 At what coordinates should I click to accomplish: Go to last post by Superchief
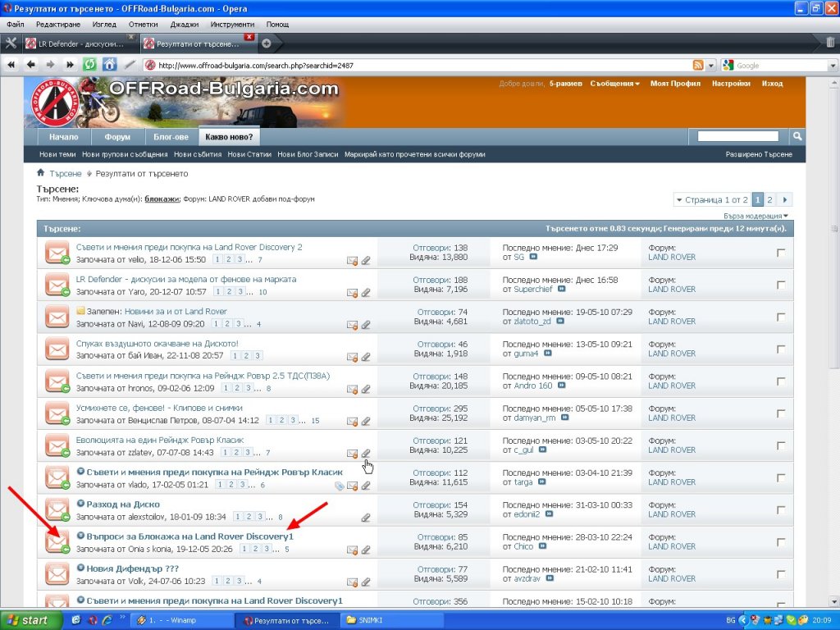click(x=561, y=290)
